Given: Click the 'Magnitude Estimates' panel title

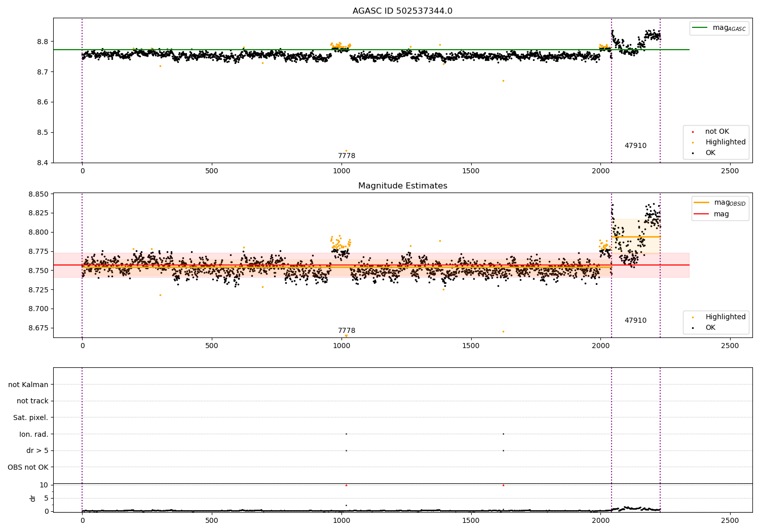Looking at the screenshot, I should point(402,186).
